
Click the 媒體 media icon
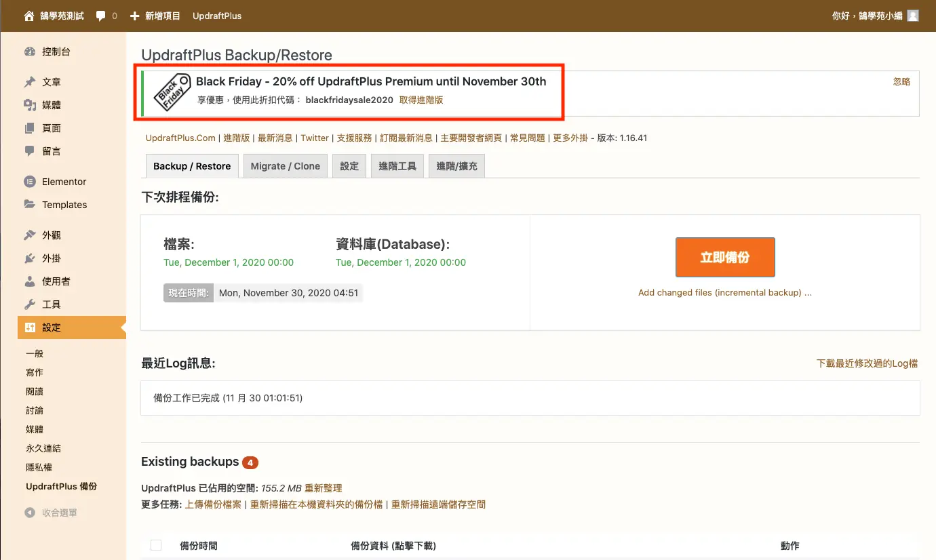click(x=30, y=105)
